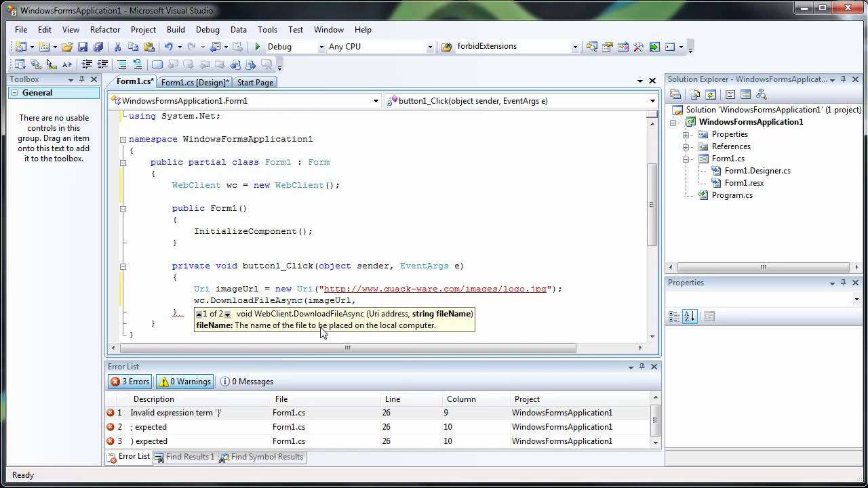Click the Start Debugging green play icon
The width and height of the screenshot is (868, 488).
257,47
